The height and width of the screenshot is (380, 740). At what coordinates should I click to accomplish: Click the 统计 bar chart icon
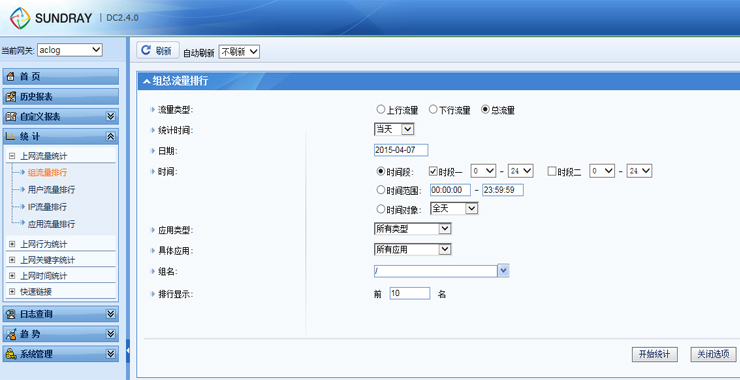(10, 136)
